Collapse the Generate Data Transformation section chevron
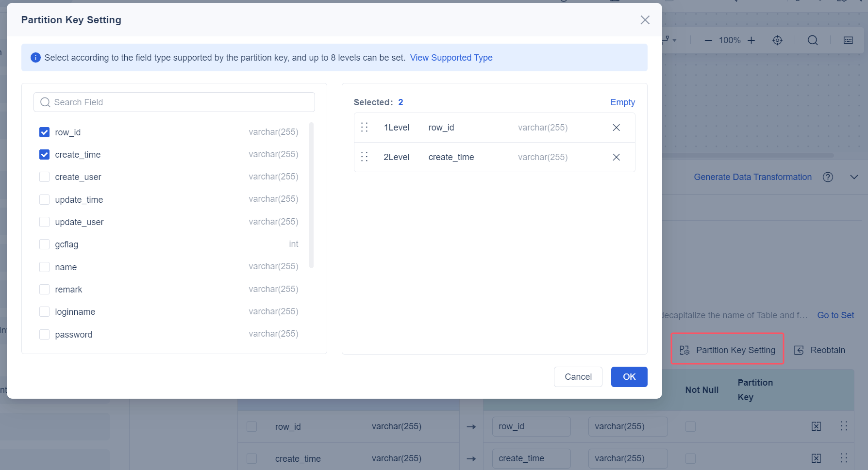Screen dimensions: 868x470 [854, 177]
